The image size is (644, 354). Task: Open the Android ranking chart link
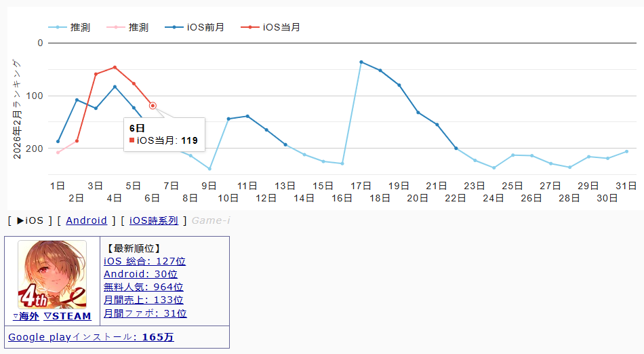[x=86, y=220]
